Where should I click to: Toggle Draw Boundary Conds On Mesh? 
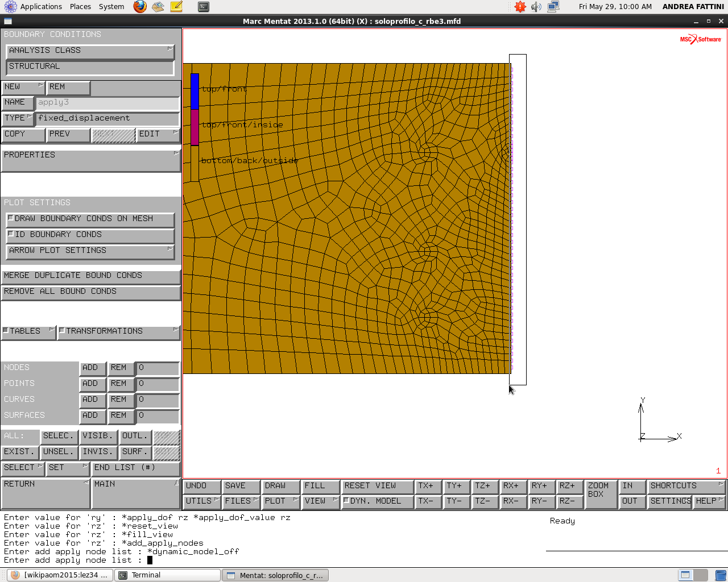pyautogui.click(x=90, y=219)
